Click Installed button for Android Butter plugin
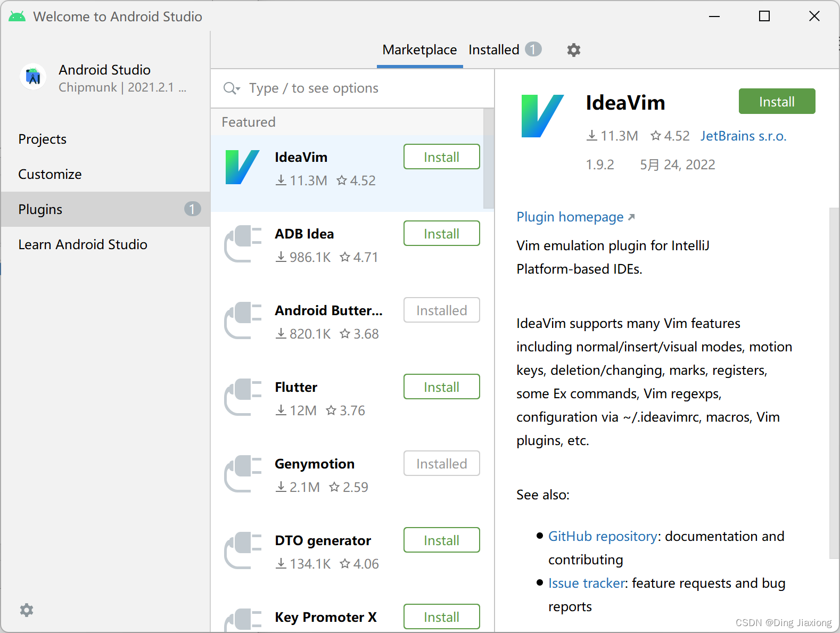The image size is (840, 633). click(x=441, y=310)
